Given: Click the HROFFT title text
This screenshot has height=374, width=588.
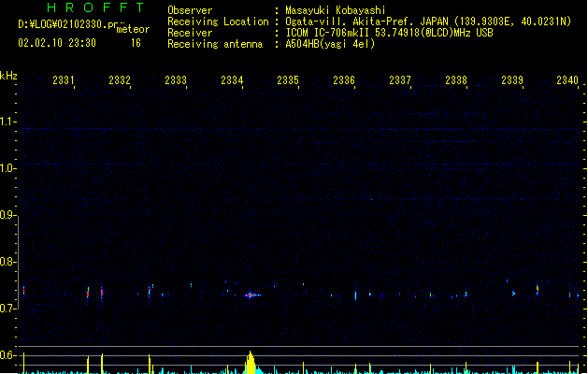Looking at the screenshot, I should pyautogui.click(x=95, y=7).
